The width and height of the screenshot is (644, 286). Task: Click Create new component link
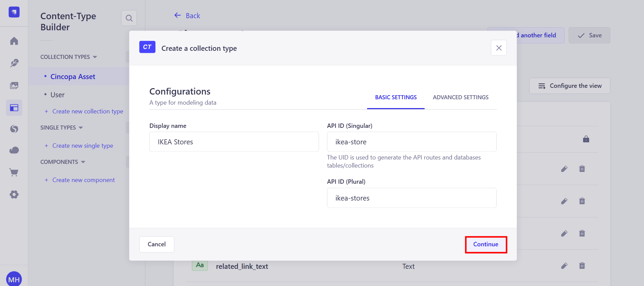(80, 180)
